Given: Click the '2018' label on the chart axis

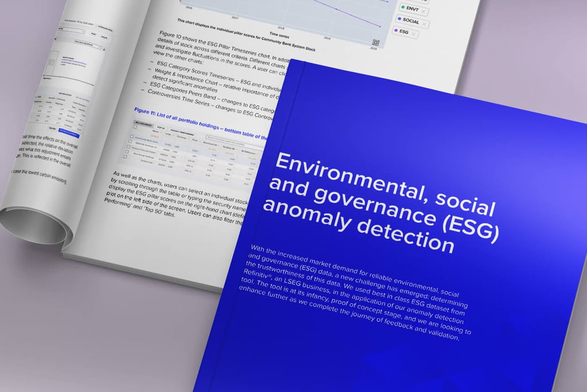Looking at the screenshot, I should (x=280, y=28).
